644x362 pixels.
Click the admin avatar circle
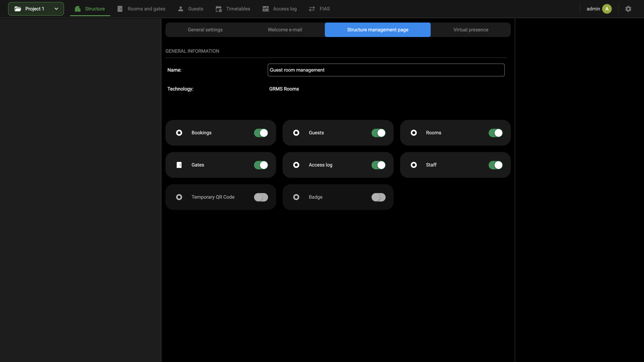coord(607,9)
